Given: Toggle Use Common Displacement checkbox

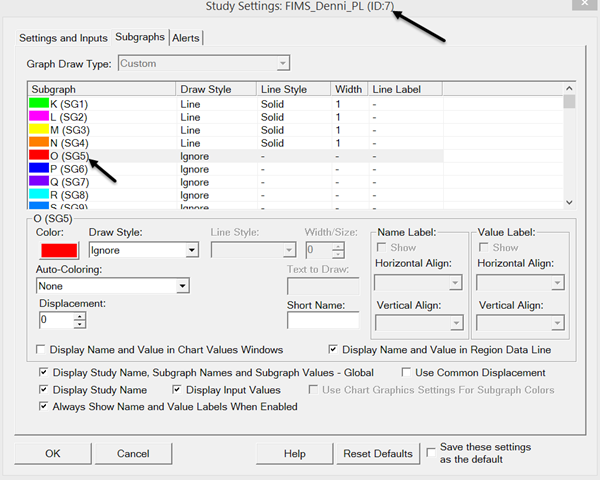Looking at the screenshot, I should [406, 372].
